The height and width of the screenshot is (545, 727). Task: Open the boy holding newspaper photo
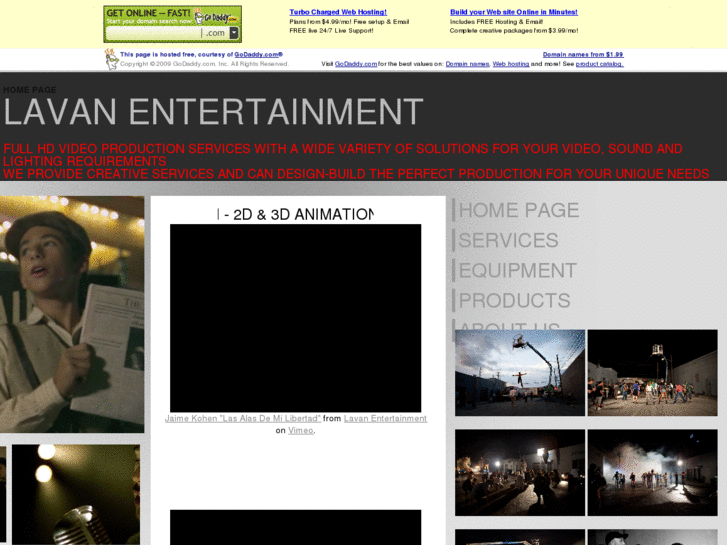pyautogui.click(x=72, y=314)
